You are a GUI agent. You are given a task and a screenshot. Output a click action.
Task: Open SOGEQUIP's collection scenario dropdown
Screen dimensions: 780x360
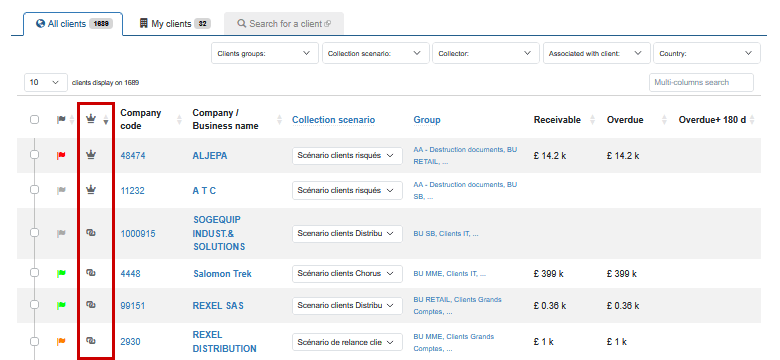click(x=347, y=234)
